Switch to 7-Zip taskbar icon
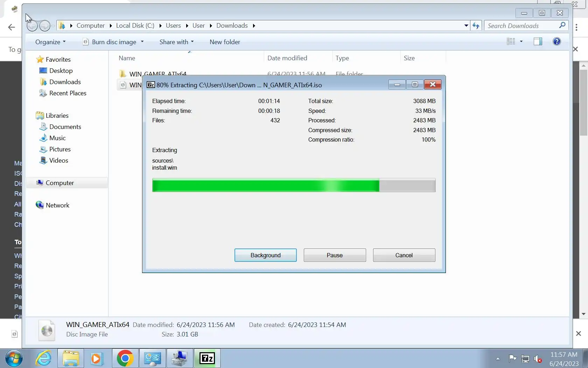588x368 pixels. pyautogui.click(x=207, y=358)
